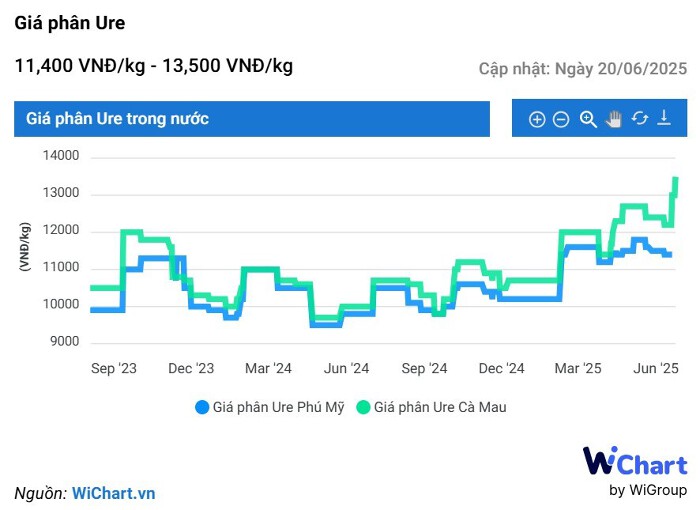Click the Jun '25 x-axis label

click(x=658, y=369)
